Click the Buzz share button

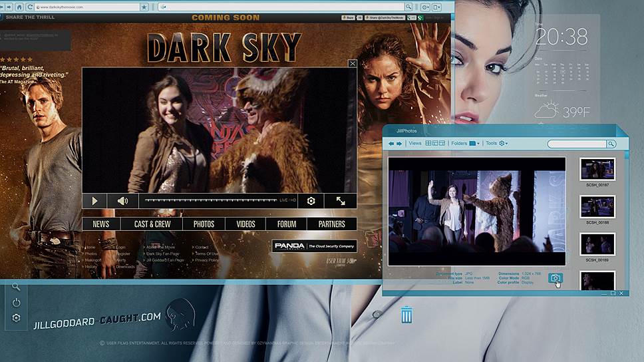coord(348,18)
